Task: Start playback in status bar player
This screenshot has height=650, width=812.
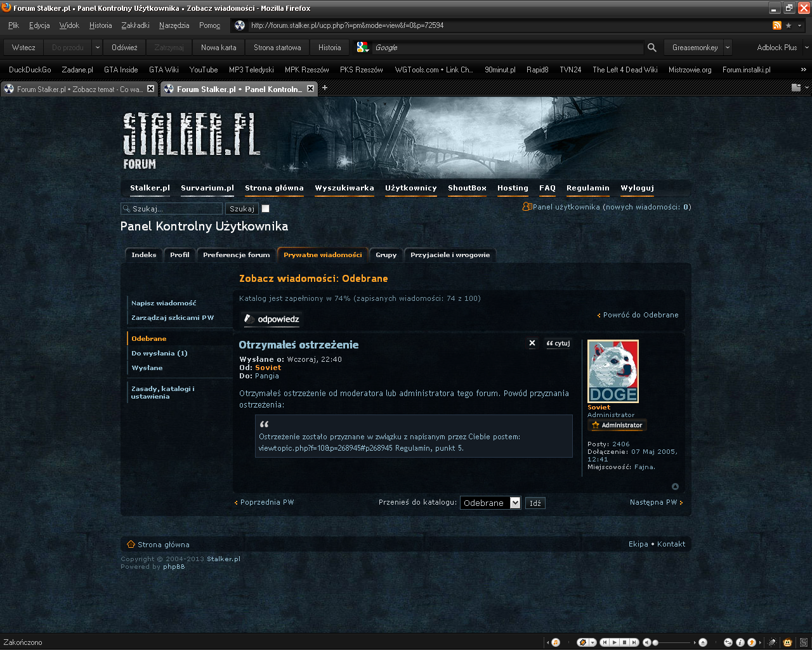Action: (x=615, y=642)
